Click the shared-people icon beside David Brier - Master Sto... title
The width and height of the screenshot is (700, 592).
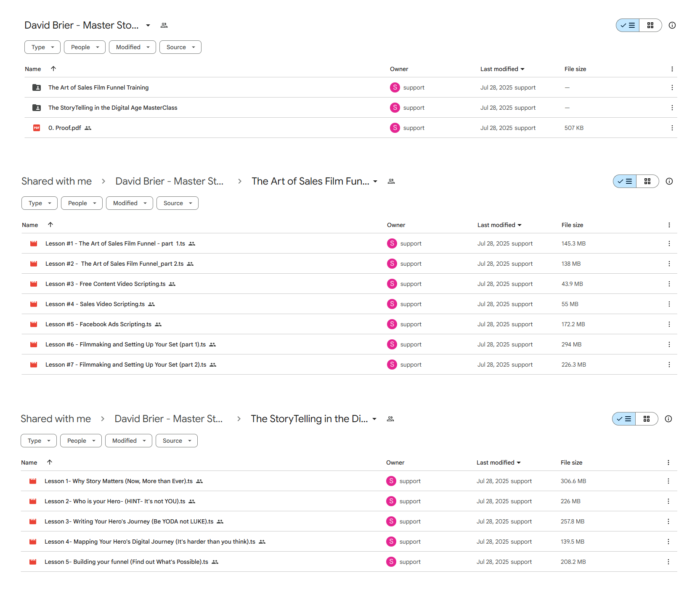coord(164,25)
